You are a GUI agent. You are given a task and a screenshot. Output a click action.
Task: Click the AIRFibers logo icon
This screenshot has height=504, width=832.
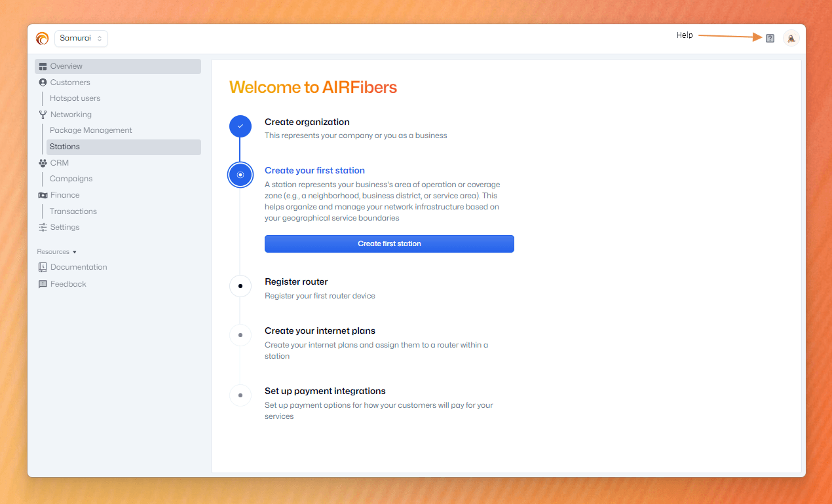coord(43,39)
